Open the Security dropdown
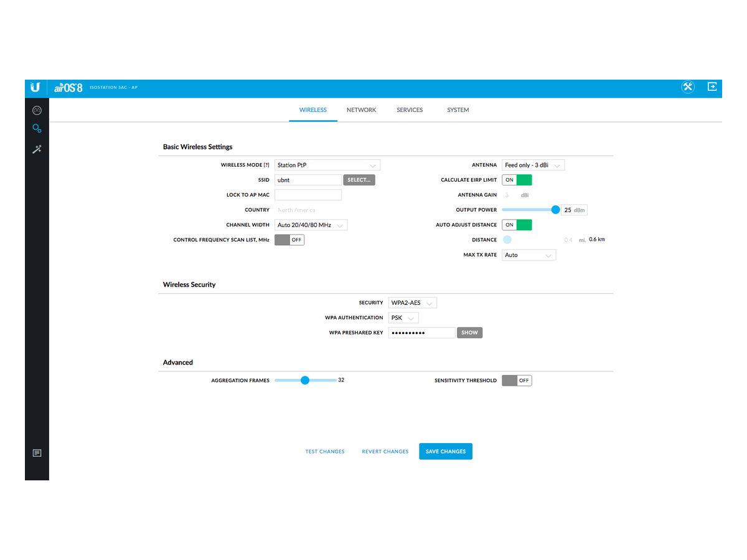This screenshot has height=560, width=747. coord(413,303)
